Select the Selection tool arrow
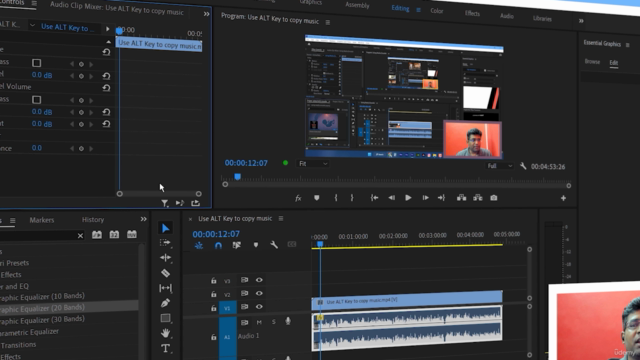Viewport: 640px width, 360px height. coord(165,228)
